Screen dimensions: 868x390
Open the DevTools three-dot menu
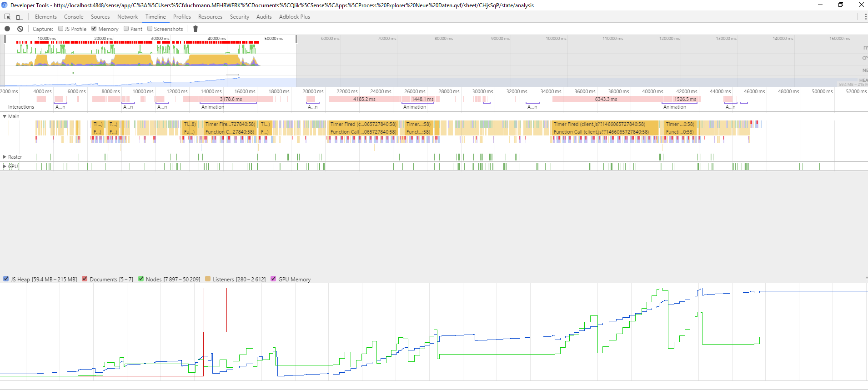click(x=865, y=17)
